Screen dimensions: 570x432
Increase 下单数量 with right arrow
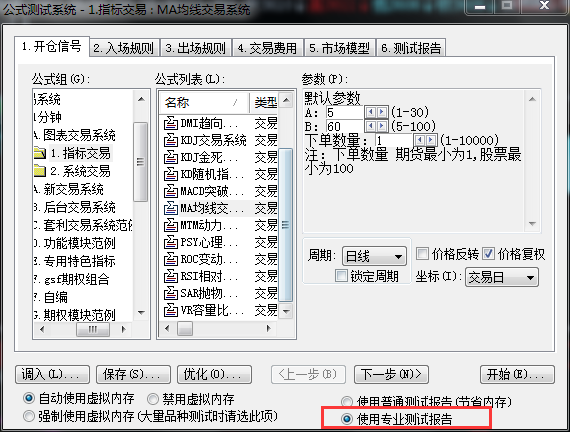pos(431,140)
